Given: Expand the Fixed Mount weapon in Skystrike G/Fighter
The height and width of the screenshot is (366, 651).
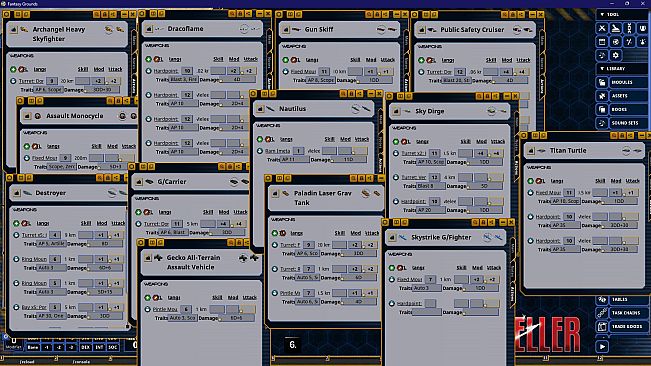Looking at the screenshot, I should [392, 279].
